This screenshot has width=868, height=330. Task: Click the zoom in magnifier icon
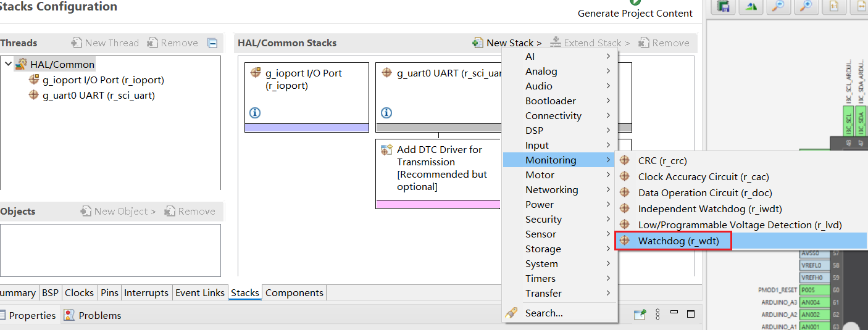(806, 6)
